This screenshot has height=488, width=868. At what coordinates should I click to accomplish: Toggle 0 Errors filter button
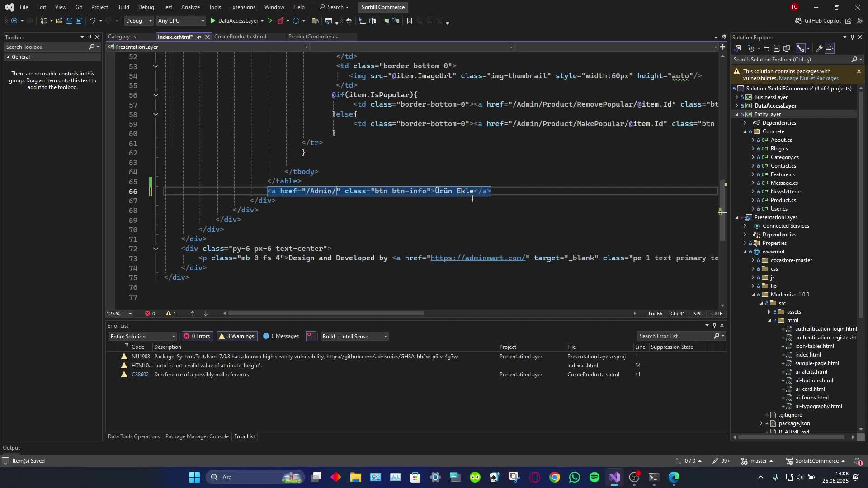tap(197, 336)
